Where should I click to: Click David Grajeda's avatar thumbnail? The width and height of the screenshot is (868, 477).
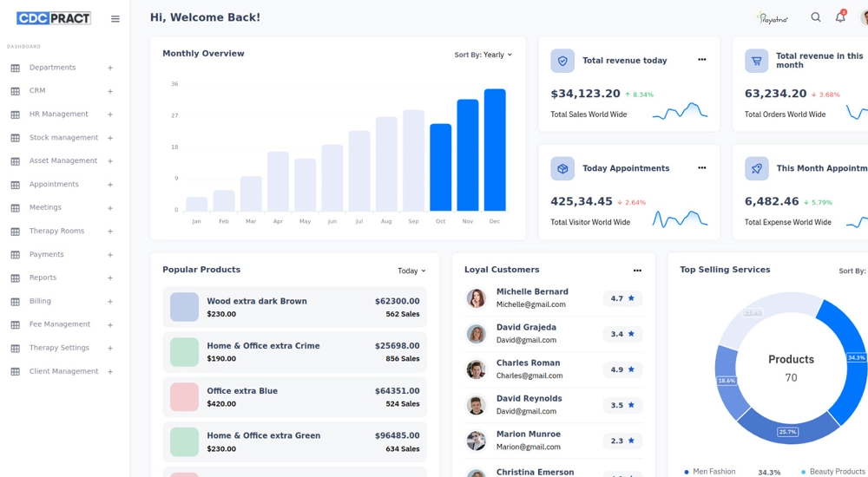(476, 334)
